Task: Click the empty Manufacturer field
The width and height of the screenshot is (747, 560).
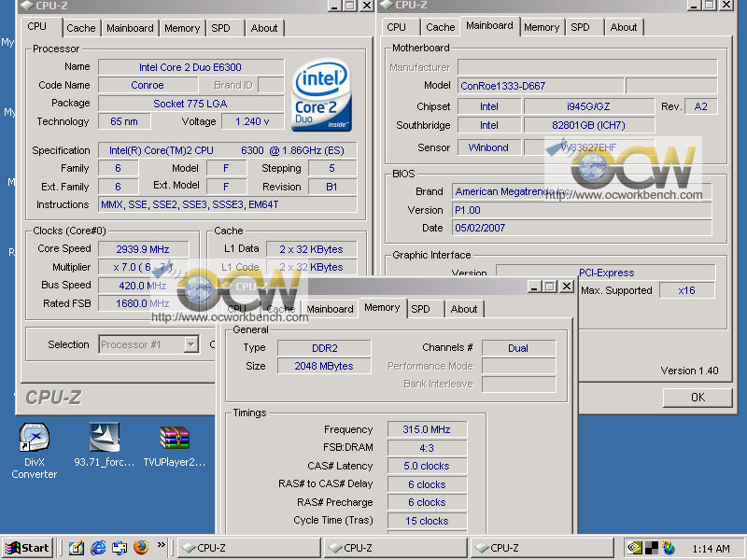Action: [587, 67]
